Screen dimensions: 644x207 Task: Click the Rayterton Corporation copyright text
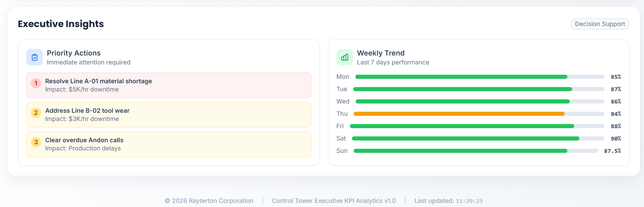coord(209,201)
